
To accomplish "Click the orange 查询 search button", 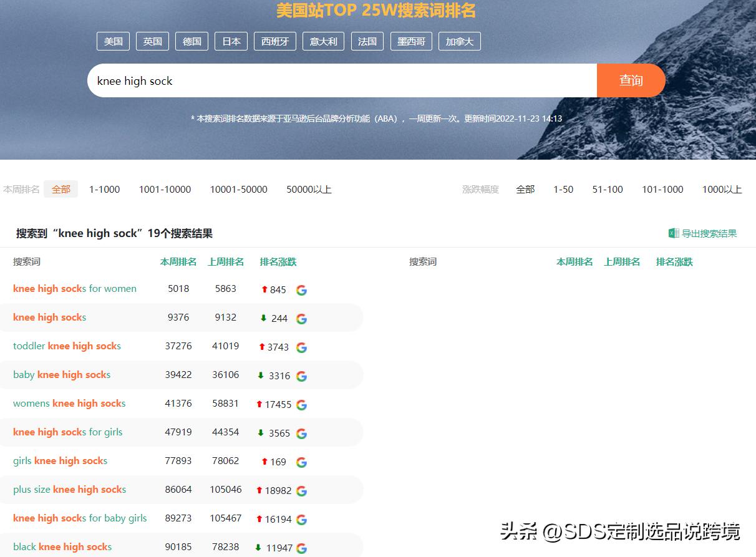I will pyautogui.click(x=631, y=80).
